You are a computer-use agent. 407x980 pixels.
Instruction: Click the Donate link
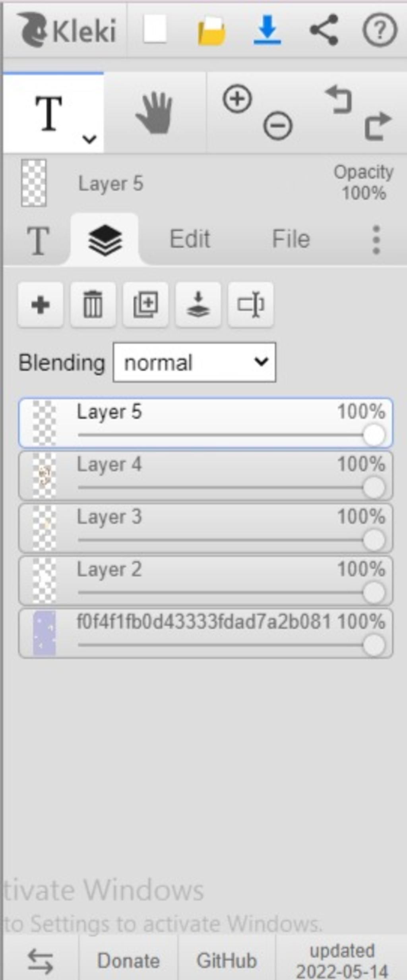pos(128,961)
